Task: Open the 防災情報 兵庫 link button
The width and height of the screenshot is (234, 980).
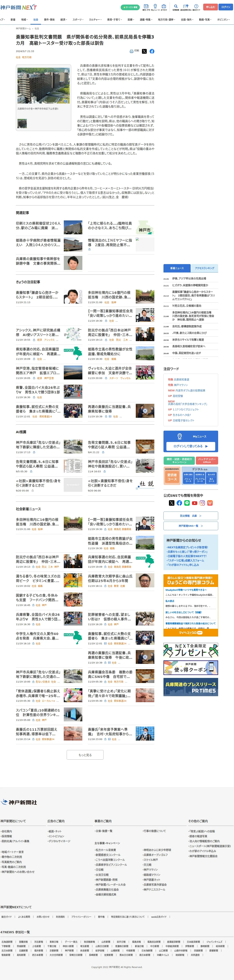Action: tap(191, 516)
